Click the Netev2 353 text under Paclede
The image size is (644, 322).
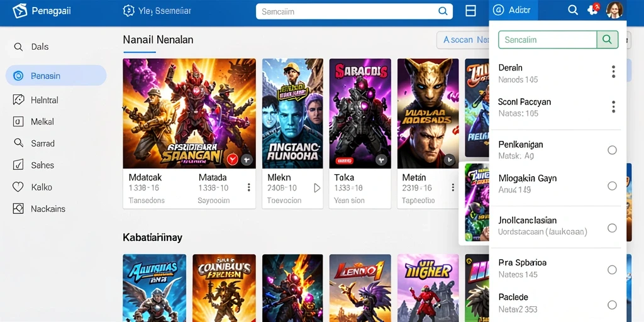[x=518, y=309]
